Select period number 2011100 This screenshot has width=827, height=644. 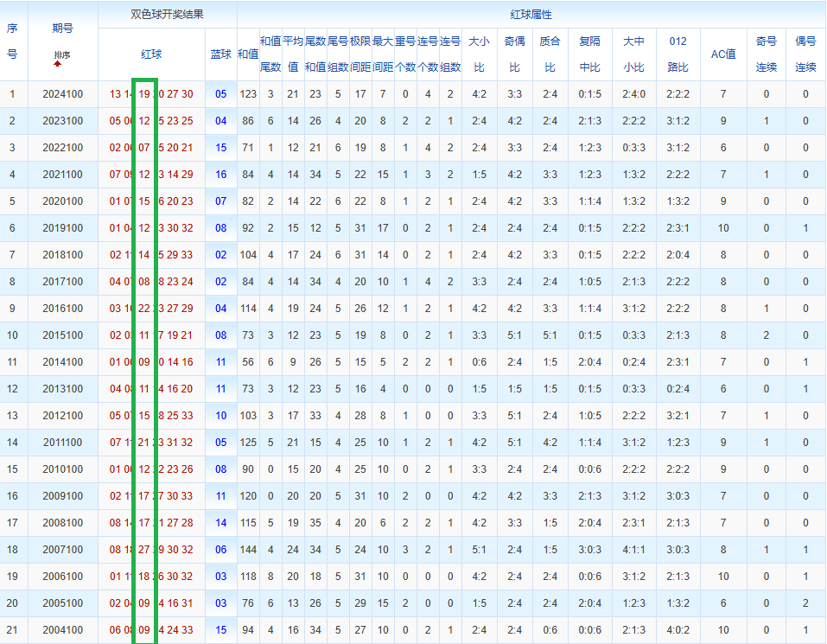(63, 443)
